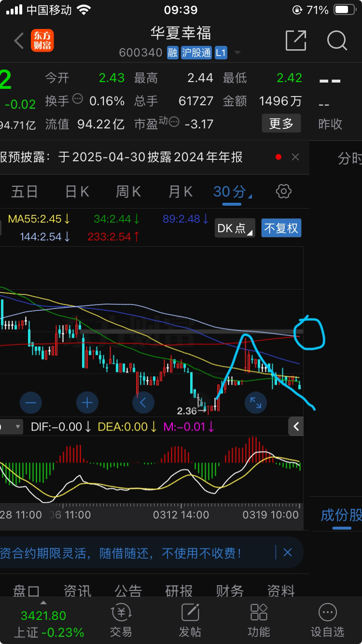Tap MA55:2.45 indicator label

coord(39,219)
